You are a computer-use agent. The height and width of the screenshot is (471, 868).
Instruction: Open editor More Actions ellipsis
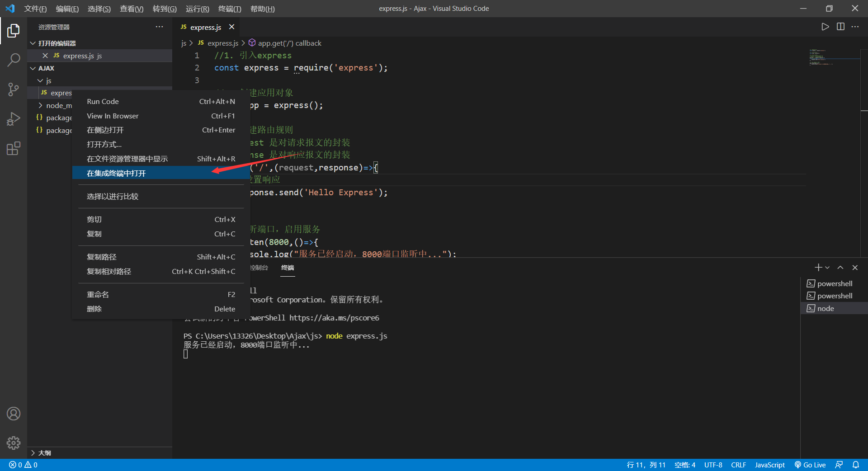tap(855, 27)
